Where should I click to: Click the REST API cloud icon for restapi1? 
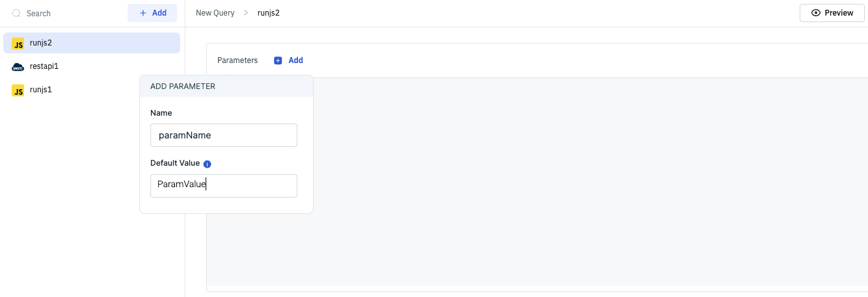click(18, 67)
